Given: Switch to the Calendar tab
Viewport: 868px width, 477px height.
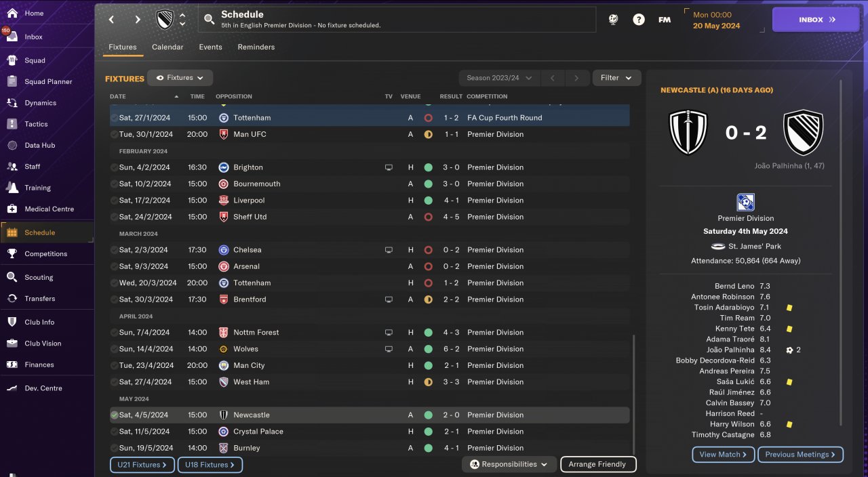Looking at the screenshot, I should pos(167,47).
